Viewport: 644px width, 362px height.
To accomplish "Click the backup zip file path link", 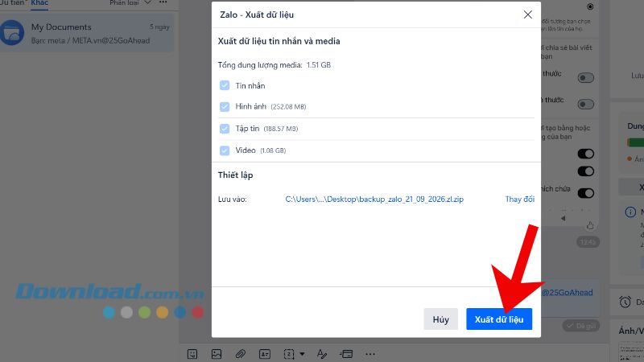I will pos(374,199).
